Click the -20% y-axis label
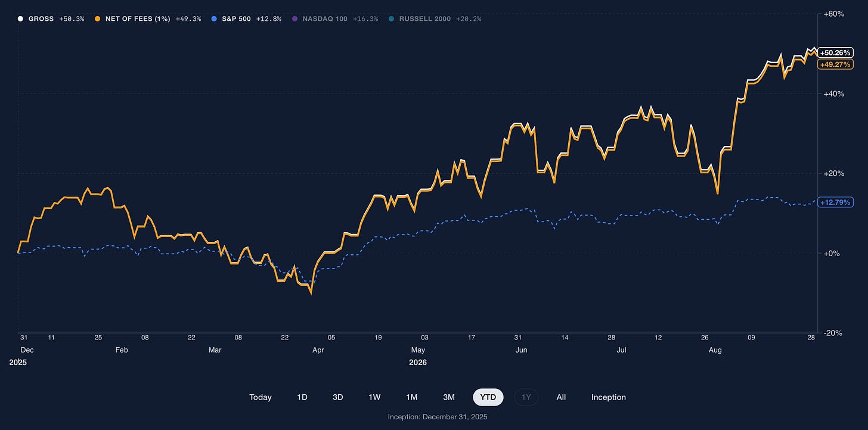The width and height of the screenshot is (868, 430). [832, 333]
